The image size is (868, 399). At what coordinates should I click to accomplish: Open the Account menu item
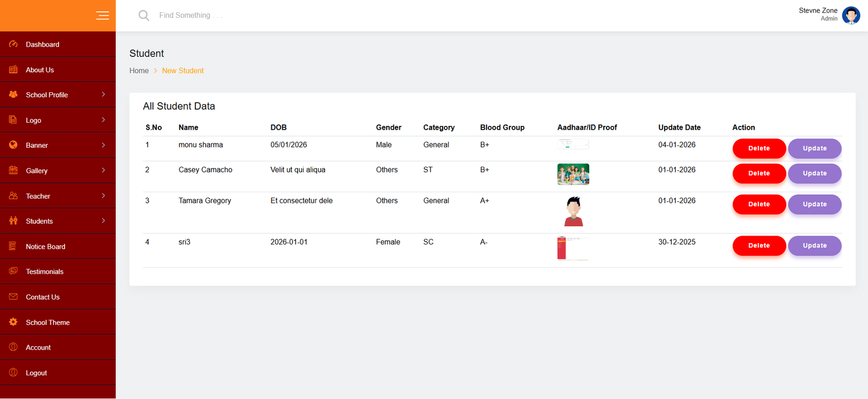(x=58, y=347)
